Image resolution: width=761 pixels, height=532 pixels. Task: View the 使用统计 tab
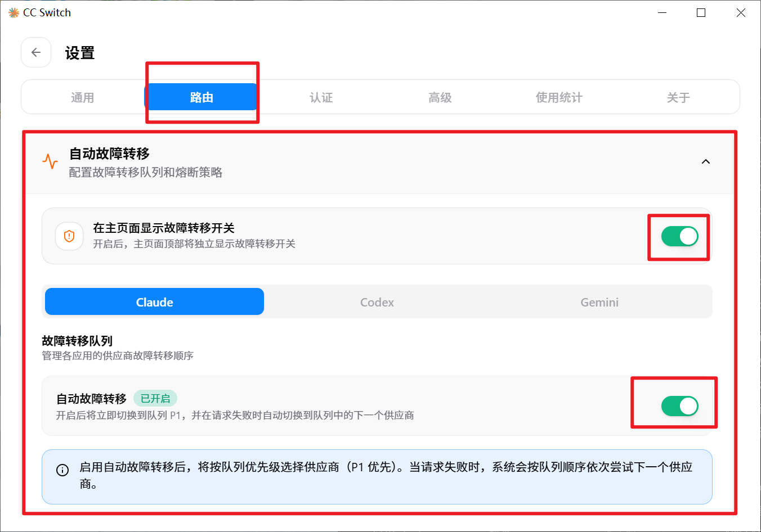(559, 97)
